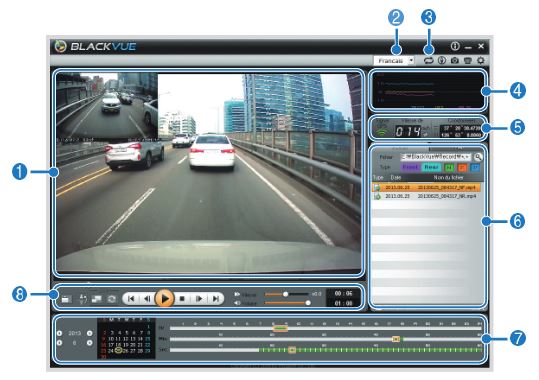
Task: Click the looping arrows icon beside language box
Action: [428, 61]
